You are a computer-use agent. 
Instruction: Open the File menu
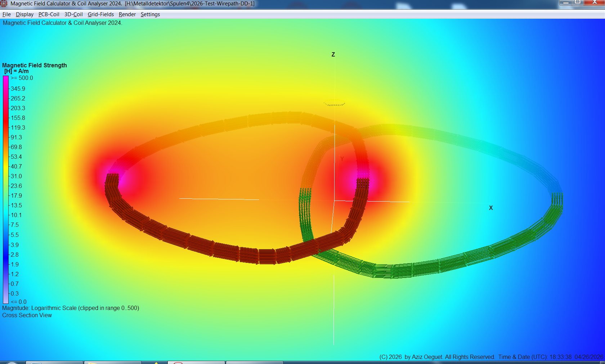[6, 14]
